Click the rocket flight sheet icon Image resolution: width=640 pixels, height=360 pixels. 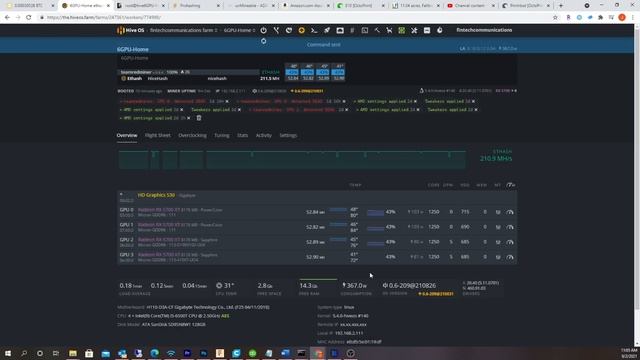tap(327, 30)
